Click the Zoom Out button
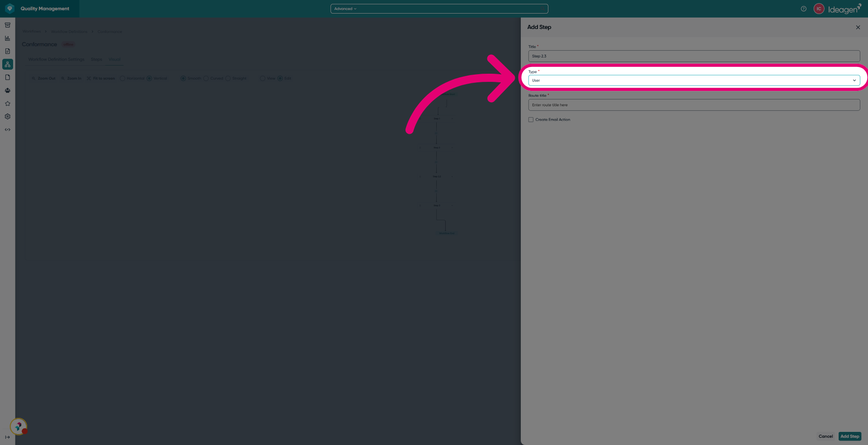Screen dimensions: 868x445 point(43,78)
